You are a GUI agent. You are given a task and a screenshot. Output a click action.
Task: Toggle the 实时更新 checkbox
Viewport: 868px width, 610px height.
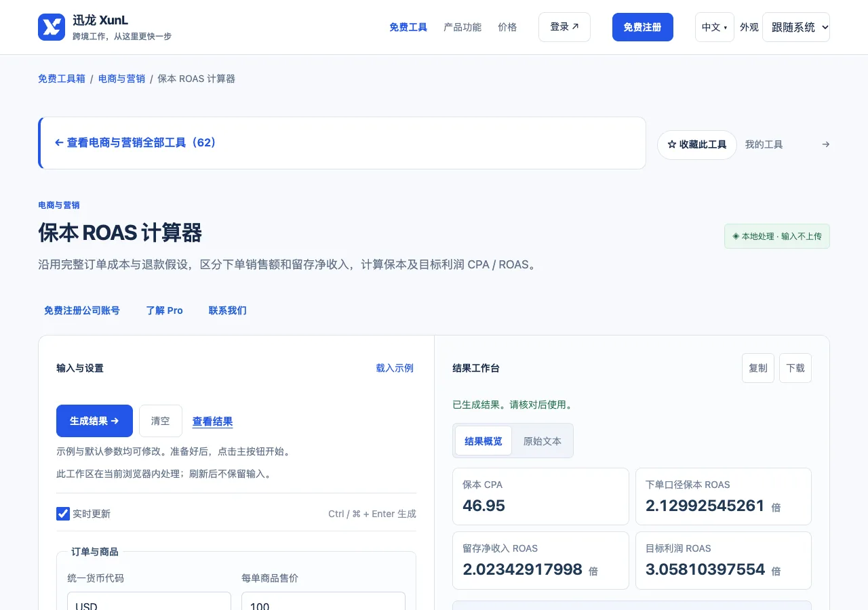point(63,514)
